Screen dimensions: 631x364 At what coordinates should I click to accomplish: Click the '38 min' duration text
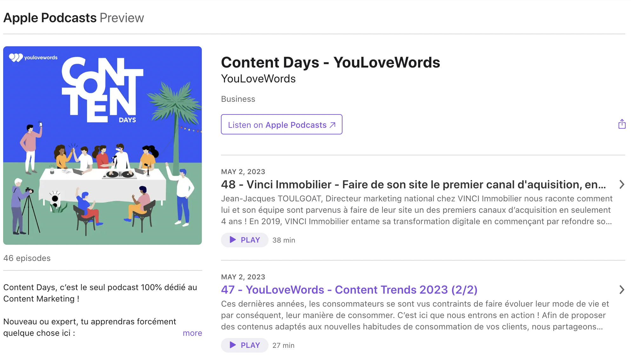pyautogui.click(x=284, y=240)
